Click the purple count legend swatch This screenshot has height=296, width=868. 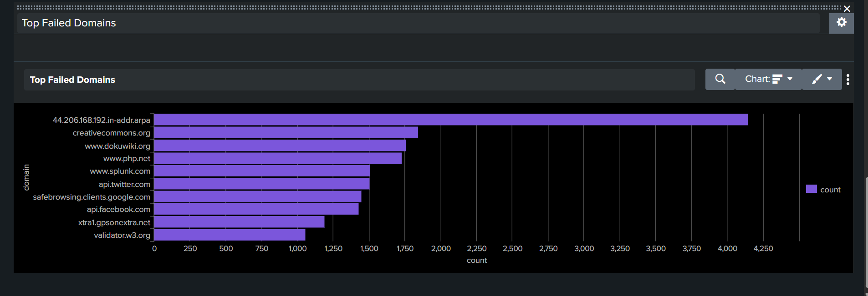tap(812, 189)
